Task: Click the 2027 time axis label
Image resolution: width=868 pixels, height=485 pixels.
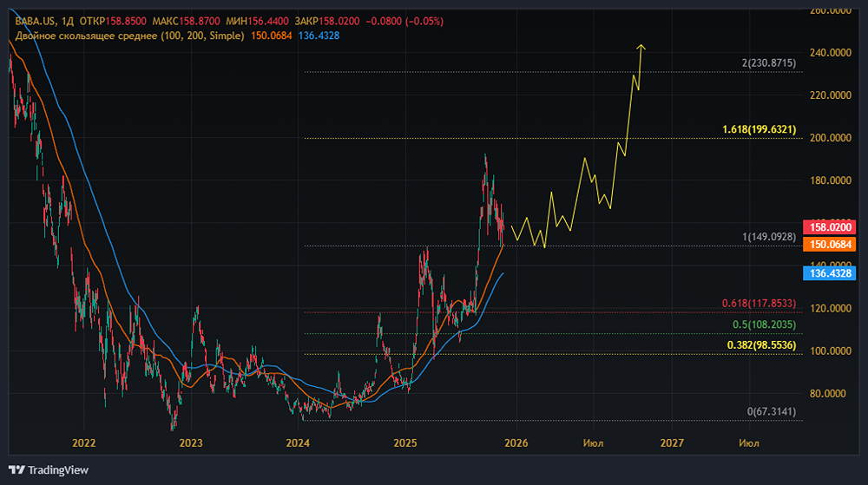Action: (672, 443)
